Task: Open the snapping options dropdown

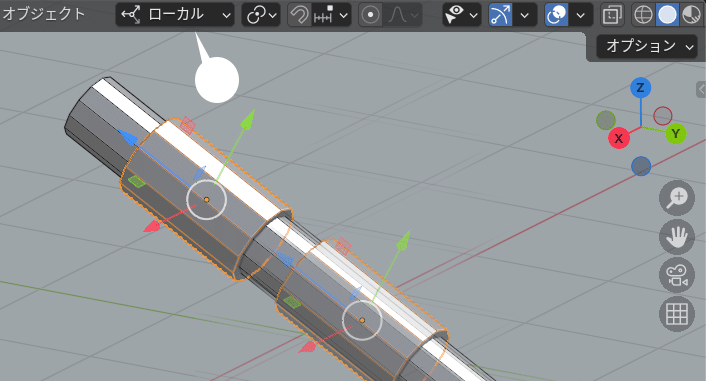Action: point(331,15)
